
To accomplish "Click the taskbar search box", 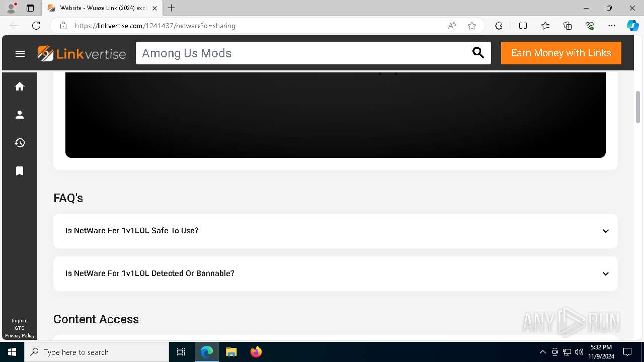I will [x=97, y=352].
